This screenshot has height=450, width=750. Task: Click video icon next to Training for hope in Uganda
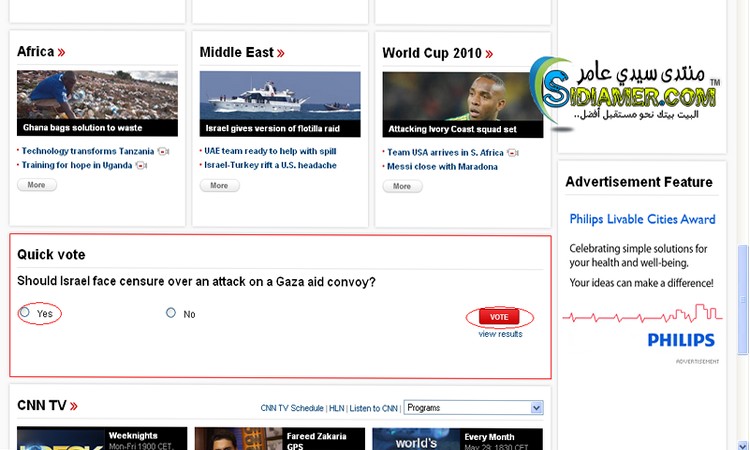tap(141, 166)
